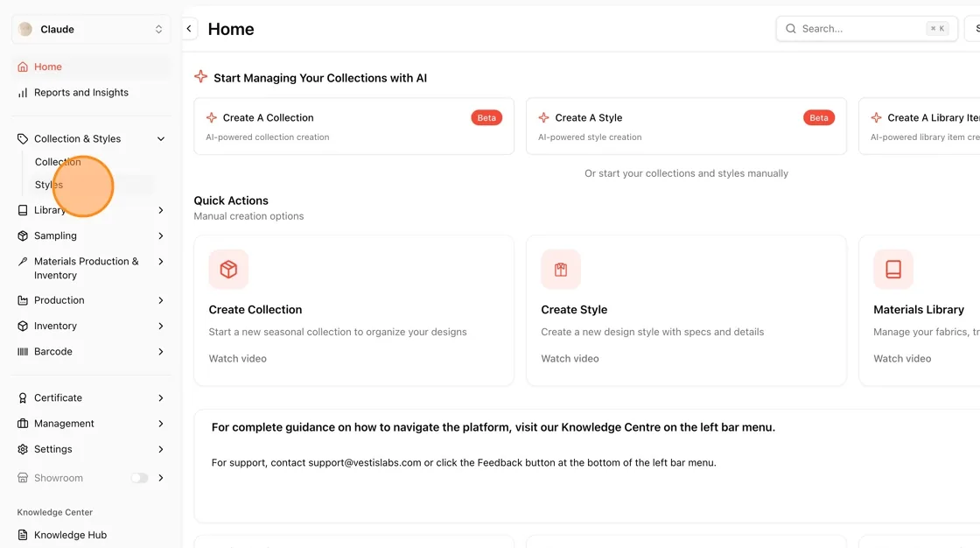Click the Beta badge on Create A Style
Image resolution: width=980 pixels, height=548 pixels.
point(819,117)
